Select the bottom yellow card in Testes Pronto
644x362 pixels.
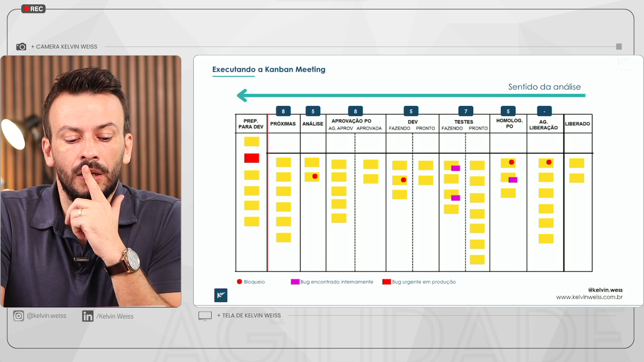tap(477, 260)
